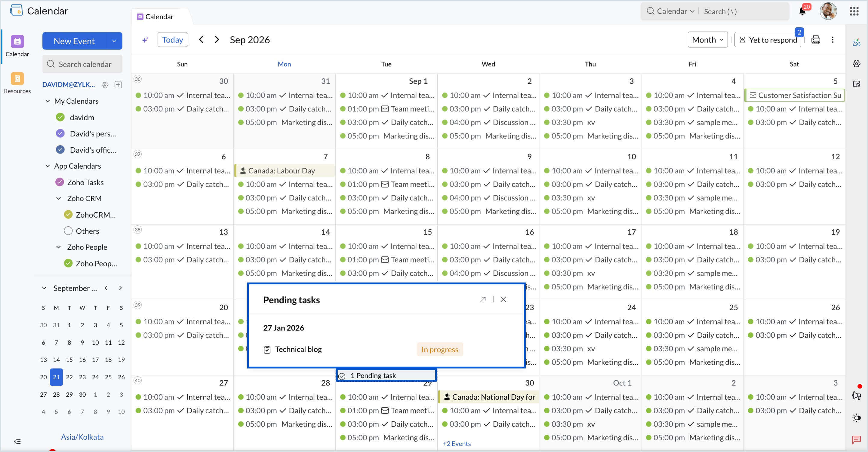The height and width of the screenshot is (452, 868).
Task: Select day 21 in the mini calendar
Action: [x=56, y=377]
